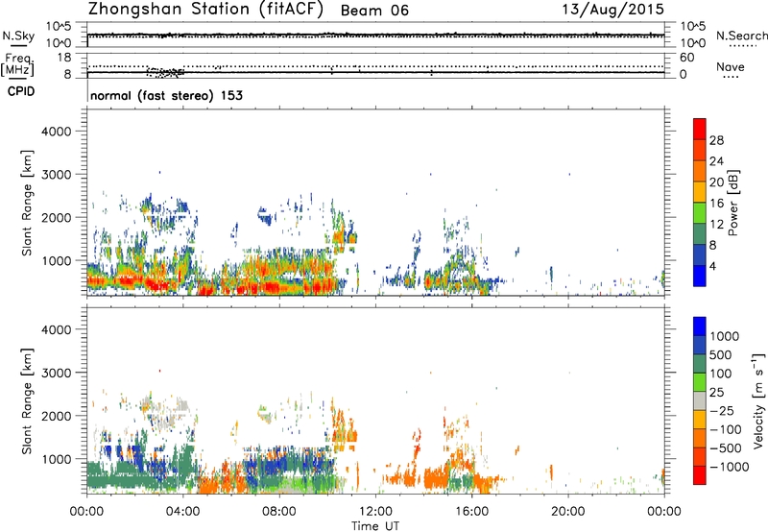
Task: Select the "Freq. [MHz]" axis label
Action: [x=18, y=65]
